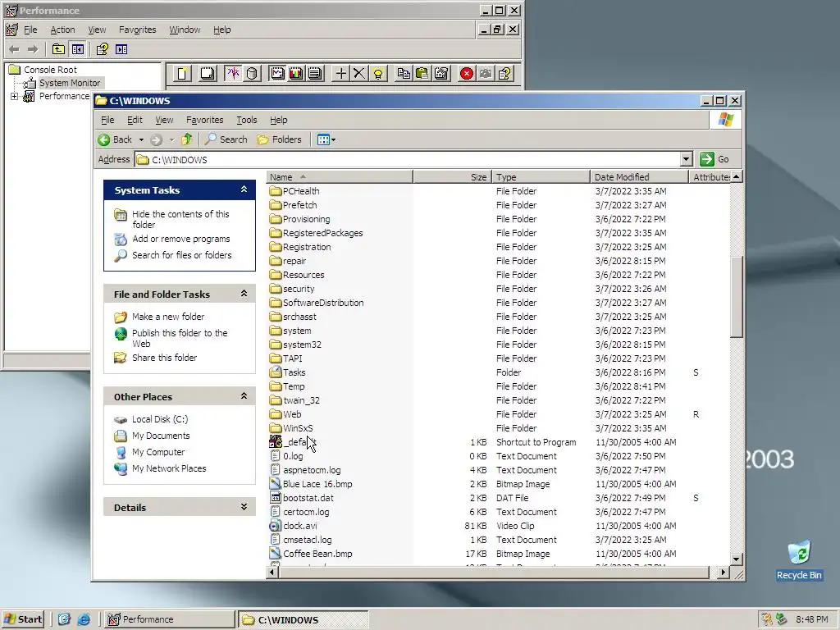
Task: Click Help icon in Performance console toolbar
Action: pyautogui.click(x=102, y=49)
